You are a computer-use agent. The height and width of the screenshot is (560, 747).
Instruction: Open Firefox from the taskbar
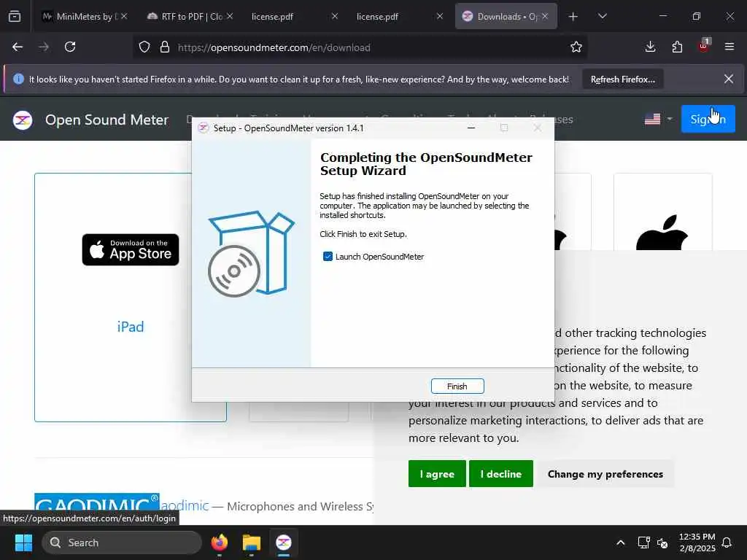220,542
